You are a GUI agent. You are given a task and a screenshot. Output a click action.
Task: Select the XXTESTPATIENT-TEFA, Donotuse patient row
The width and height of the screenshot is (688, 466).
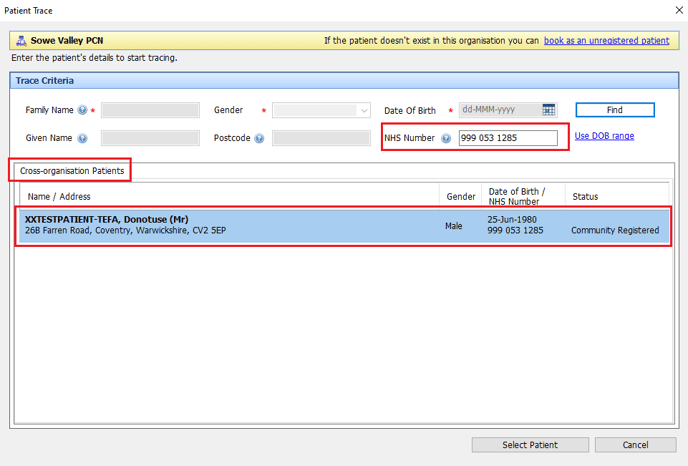point(230,225)
